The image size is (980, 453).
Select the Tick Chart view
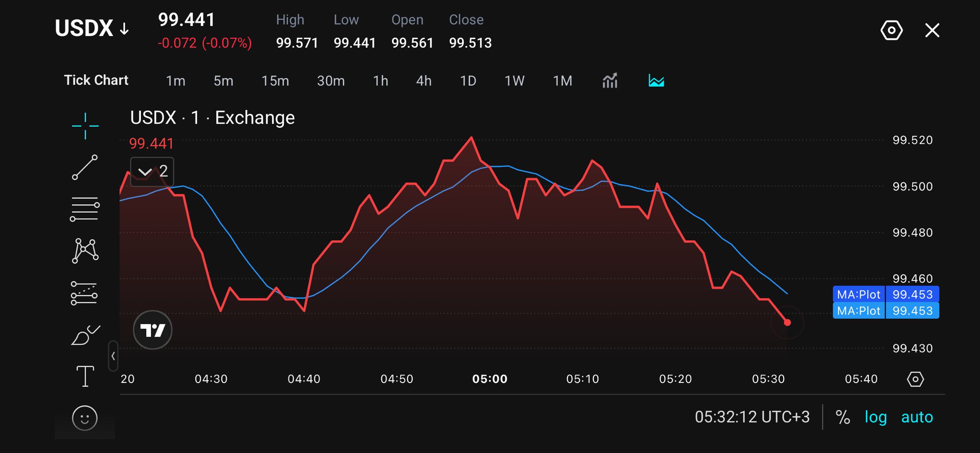96,80
